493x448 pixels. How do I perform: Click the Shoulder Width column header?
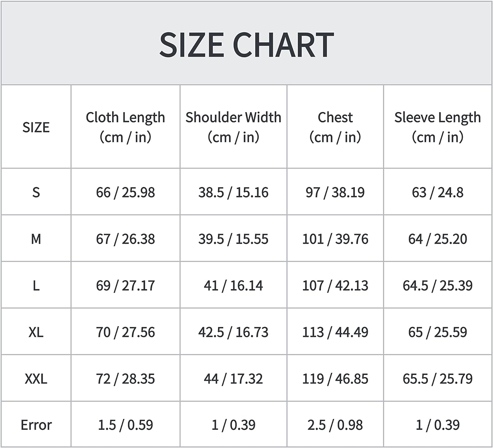(x=233, y=127)
